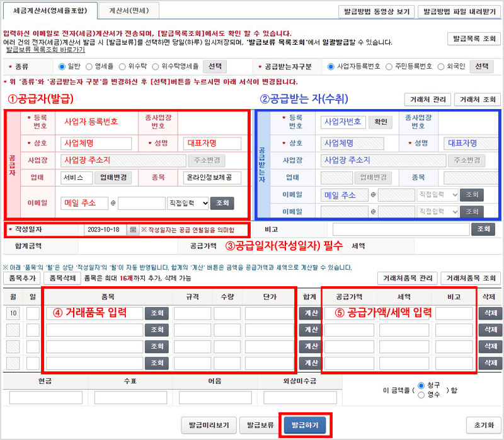Click 발급미리보기 button
The height and width of the screenshot is (440, 504).
tap(209, 426)
